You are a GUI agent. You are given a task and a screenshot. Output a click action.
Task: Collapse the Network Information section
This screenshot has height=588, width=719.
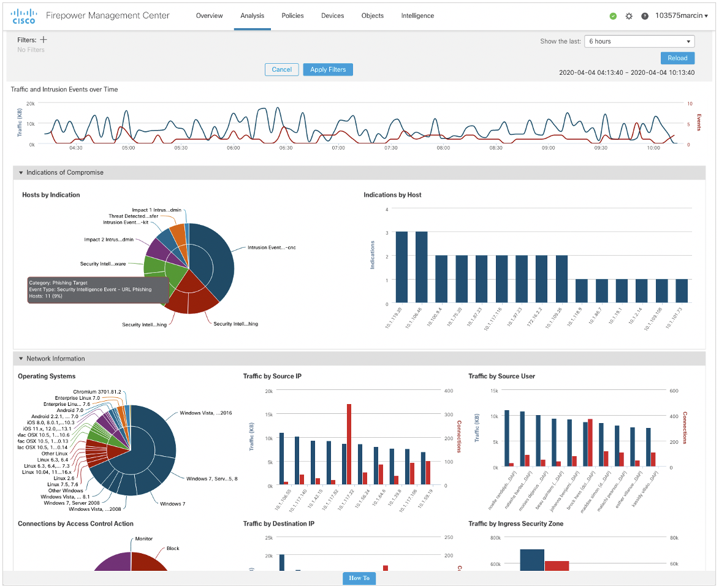[21, 359]
